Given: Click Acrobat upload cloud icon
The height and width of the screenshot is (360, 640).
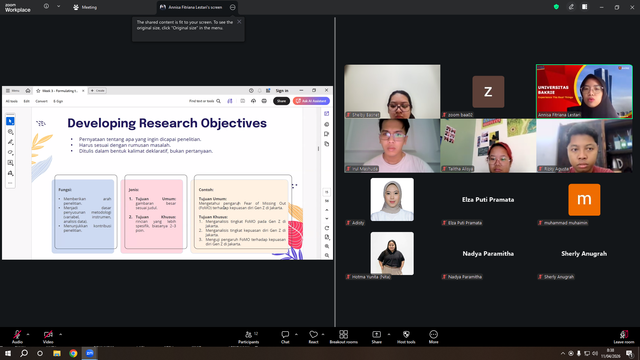Looking at the screenshot, I should click(x=253, y=101).
